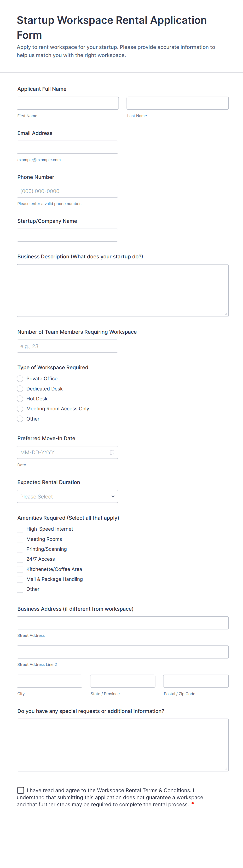
Task: Choose the Dedicated Desk workspace type
Action: click(20, 389)
